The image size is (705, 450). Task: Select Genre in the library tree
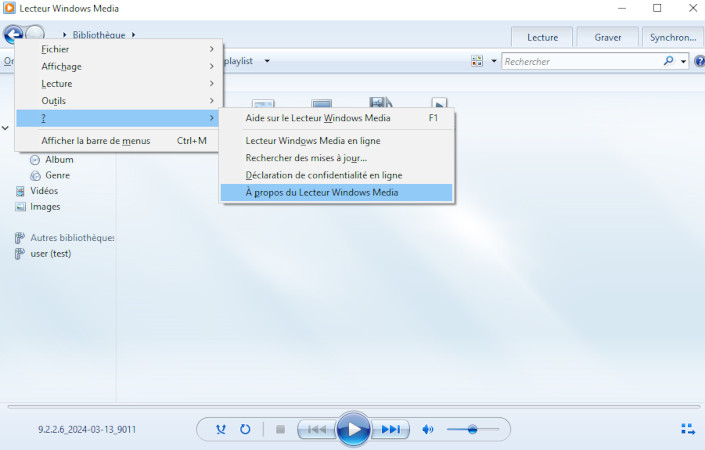(57, 175)
